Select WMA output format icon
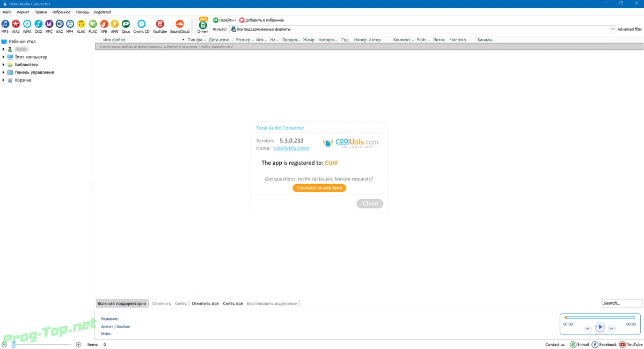This screenshot has height=349, width=644. 27,26
